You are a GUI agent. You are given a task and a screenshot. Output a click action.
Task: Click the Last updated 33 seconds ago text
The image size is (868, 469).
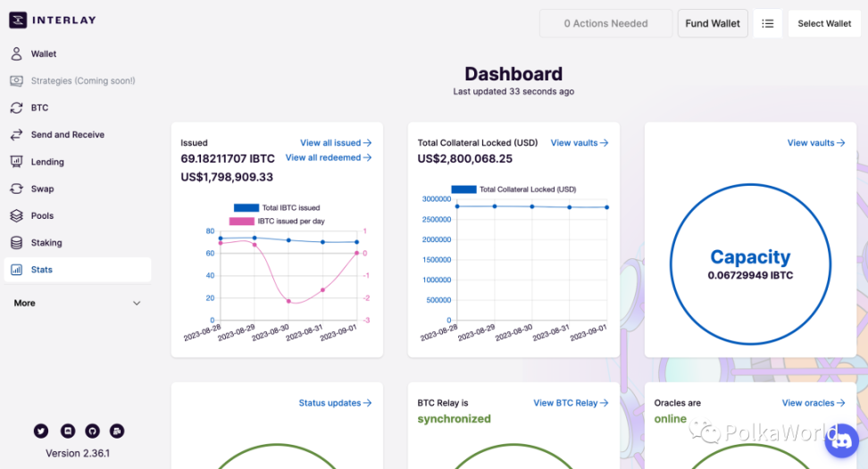point(513,91)
